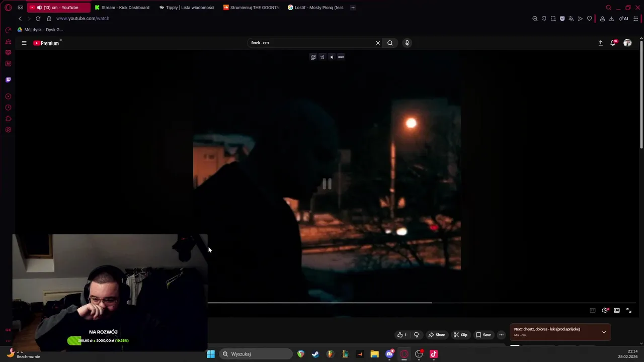Open the sidebar GX Control speedometer icon
Screen dimensions: 644x362
(x=8, y=30)
